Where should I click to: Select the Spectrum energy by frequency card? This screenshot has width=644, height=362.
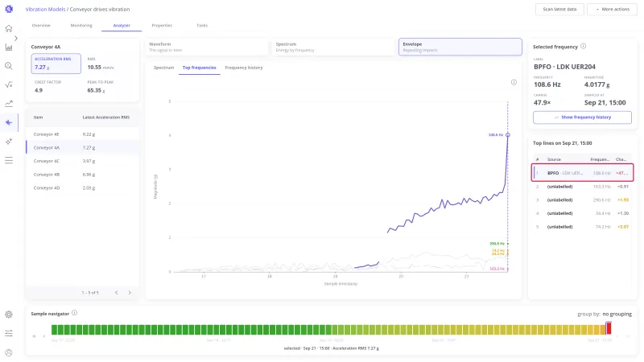click(x=333, y=47)
